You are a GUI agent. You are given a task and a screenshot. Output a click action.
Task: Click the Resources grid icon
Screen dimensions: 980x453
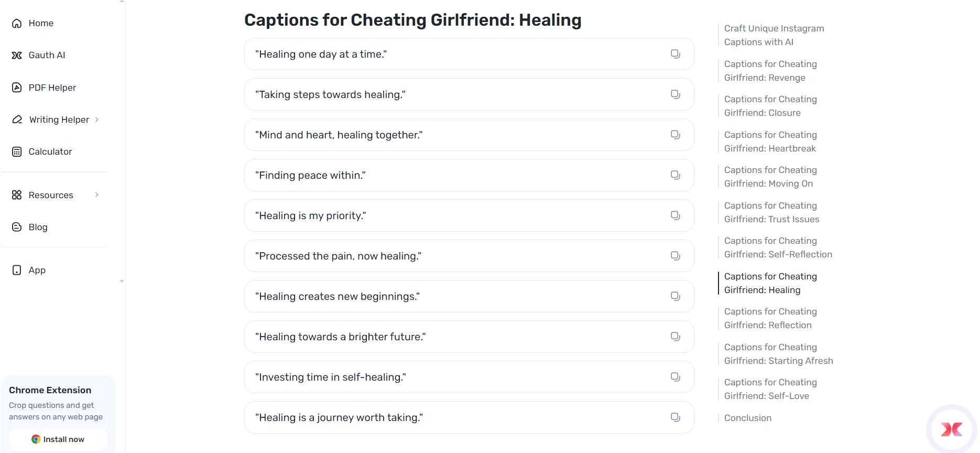tap(16, 195)
